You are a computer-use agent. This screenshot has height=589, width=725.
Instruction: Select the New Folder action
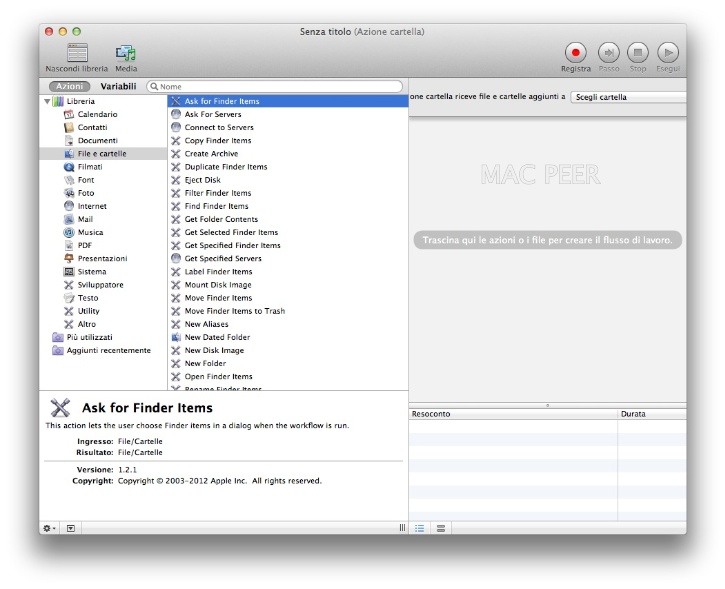coord(288,363)
